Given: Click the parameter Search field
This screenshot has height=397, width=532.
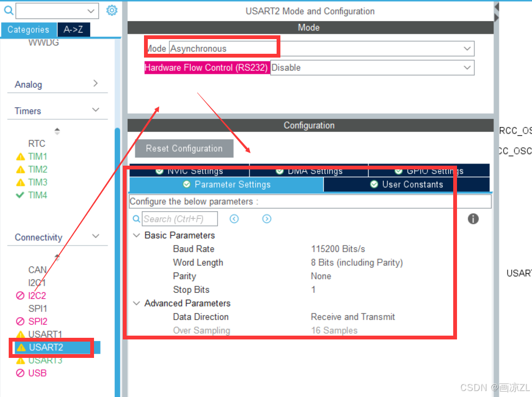Looking at the screenshot, I should point(180,219).
